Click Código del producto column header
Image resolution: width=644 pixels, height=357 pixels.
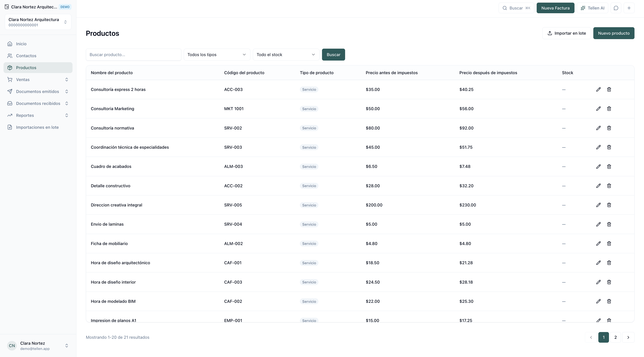[244, 73]
